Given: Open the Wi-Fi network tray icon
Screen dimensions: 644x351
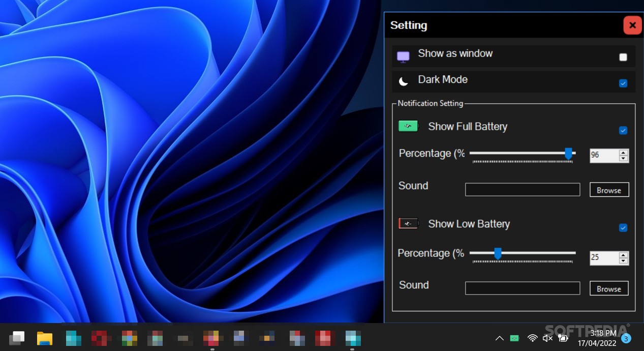Looking at the screenshot, I should pyautogui.click(x=532, y=338).
